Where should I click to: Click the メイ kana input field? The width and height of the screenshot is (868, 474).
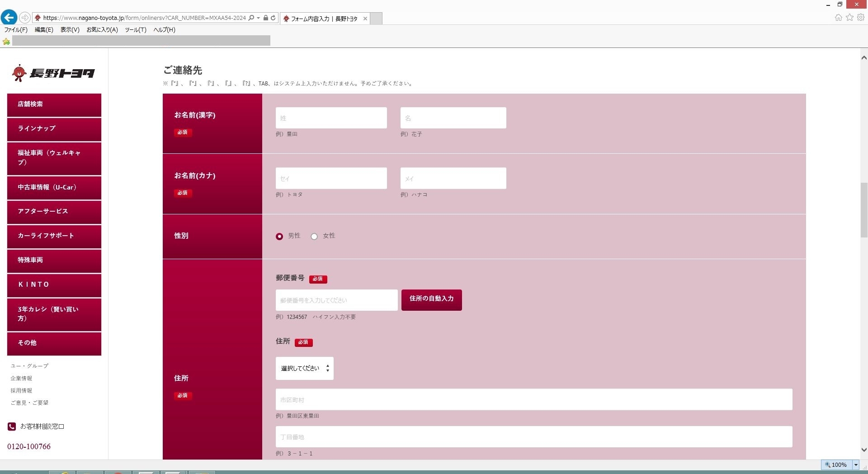coord(453,178)
